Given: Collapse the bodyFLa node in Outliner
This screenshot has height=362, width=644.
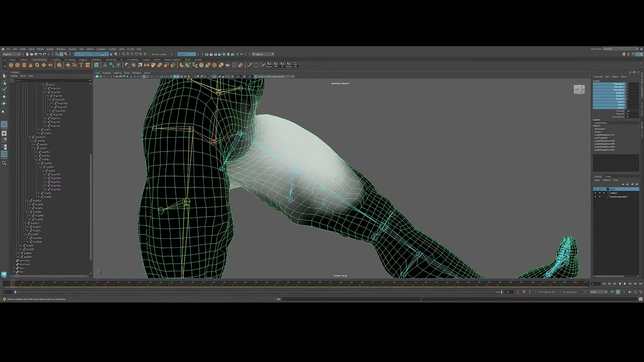Looking at the screenshot, I should [x=27, y=201].
